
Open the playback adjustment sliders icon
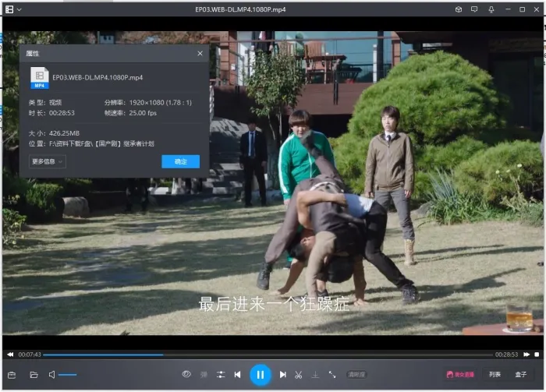point(221,375)
